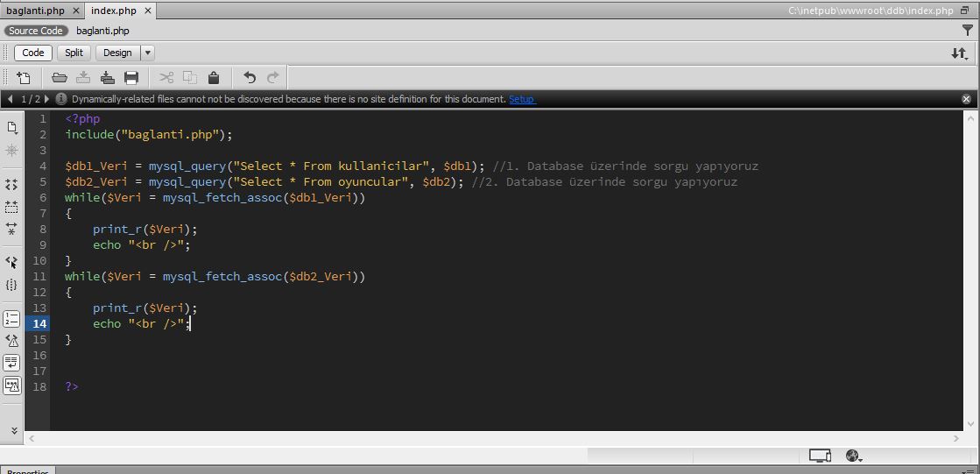Viewport: 980px width, 474px height.
Task: Click the Select Parent Tag icon
Action: (x=12, y=262)
